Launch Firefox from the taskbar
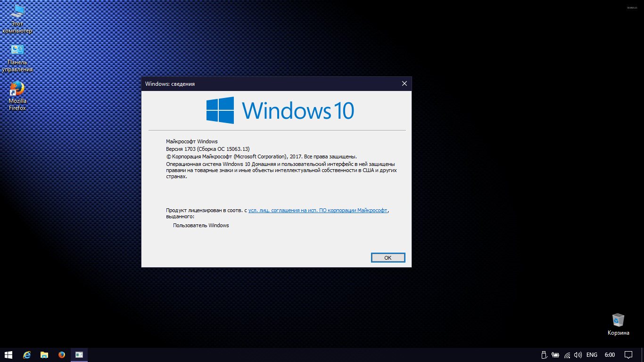This screenshot has height=362, width=644. [x=62, y=354]
